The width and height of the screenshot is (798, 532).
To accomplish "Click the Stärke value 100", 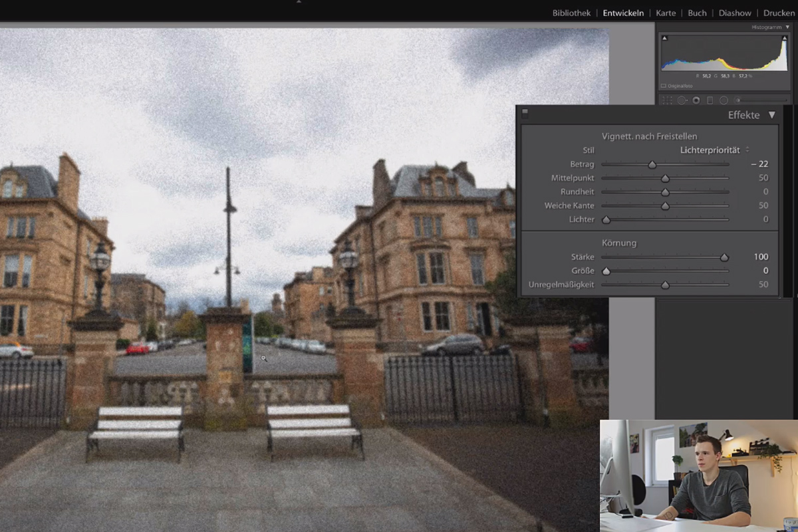I will click(x=761, y=257).
